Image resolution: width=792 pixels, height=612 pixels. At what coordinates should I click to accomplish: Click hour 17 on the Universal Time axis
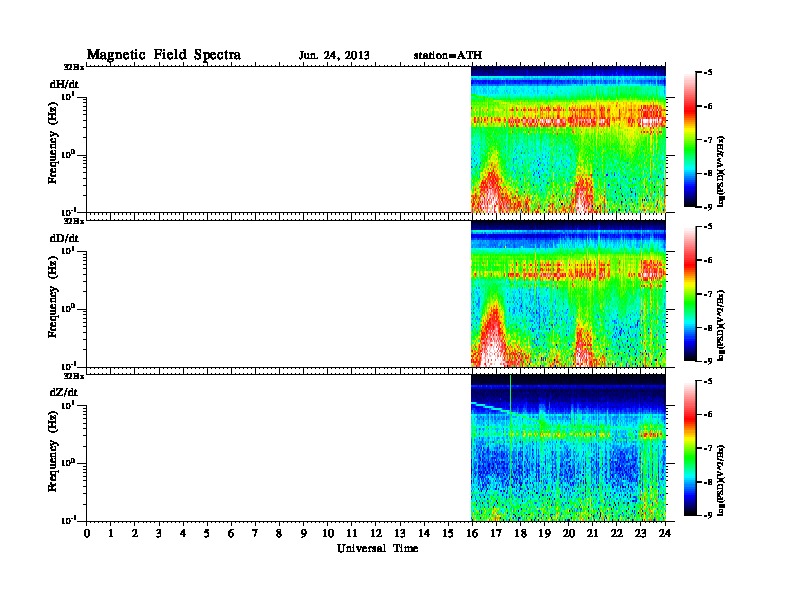pyautogui.click(x=497, y=533)
